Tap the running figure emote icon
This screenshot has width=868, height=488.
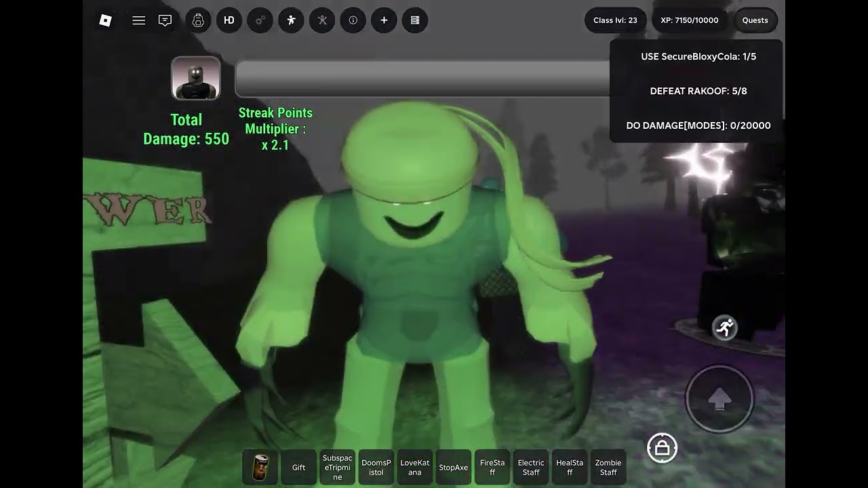pos(291,20)
